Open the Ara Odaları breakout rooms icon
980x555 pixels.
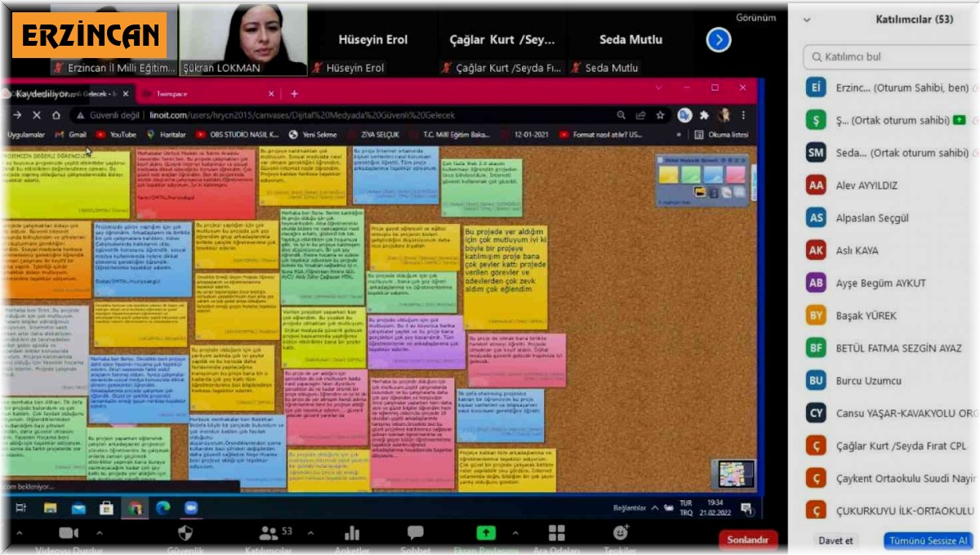click(556, 534)
